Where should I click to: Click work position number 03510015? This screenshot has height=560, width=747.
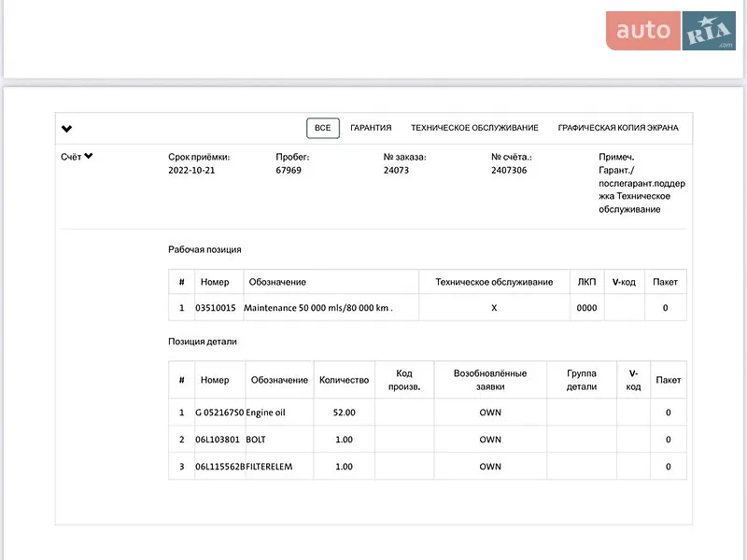point(216,308)
